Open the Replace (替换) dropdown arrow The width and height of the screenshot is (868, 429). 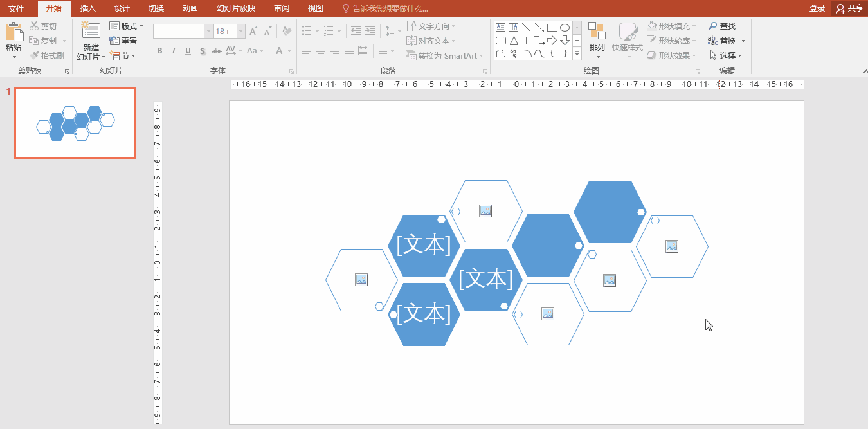(x=743, y=41)
